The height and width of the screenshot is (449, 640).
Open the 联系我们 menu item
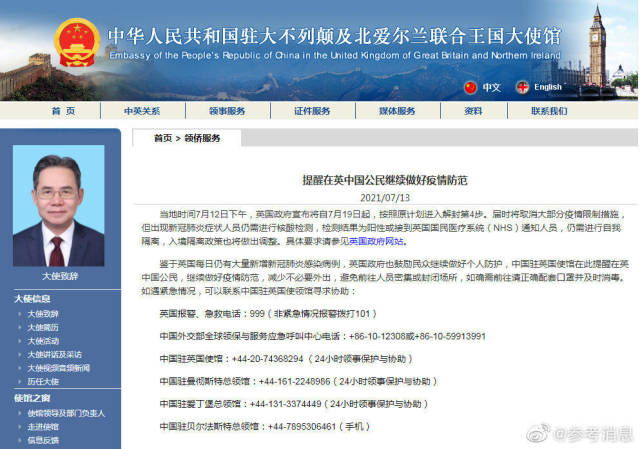549,111
